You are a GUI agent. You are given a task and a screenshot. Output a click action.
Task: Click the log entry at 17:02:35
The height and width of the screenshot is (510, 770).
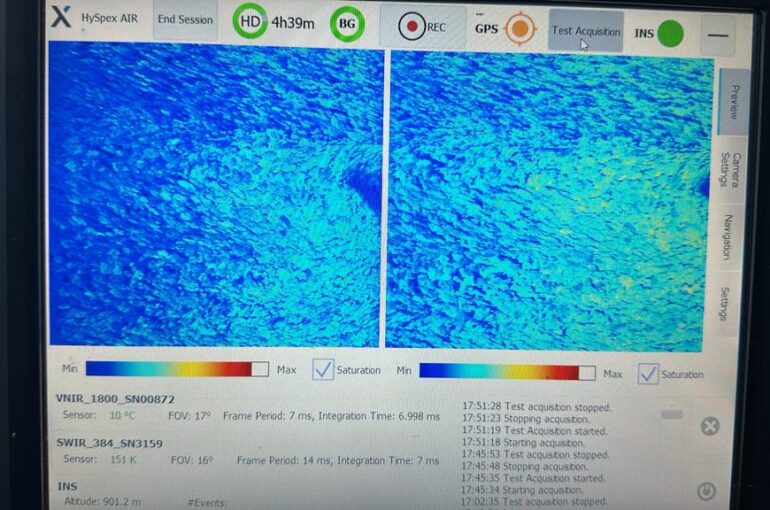click(x=534, y=502)
